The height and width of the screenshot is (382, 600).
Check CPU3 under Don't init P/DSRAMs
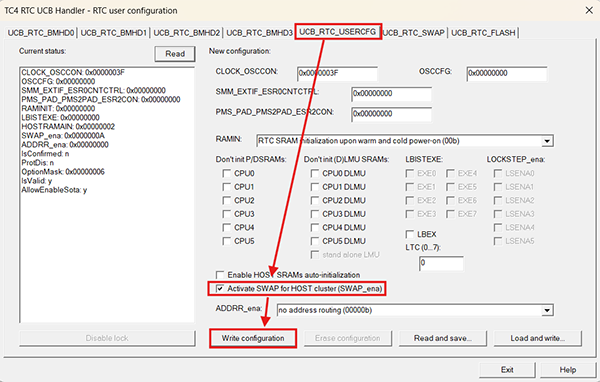tap(227, 214)
